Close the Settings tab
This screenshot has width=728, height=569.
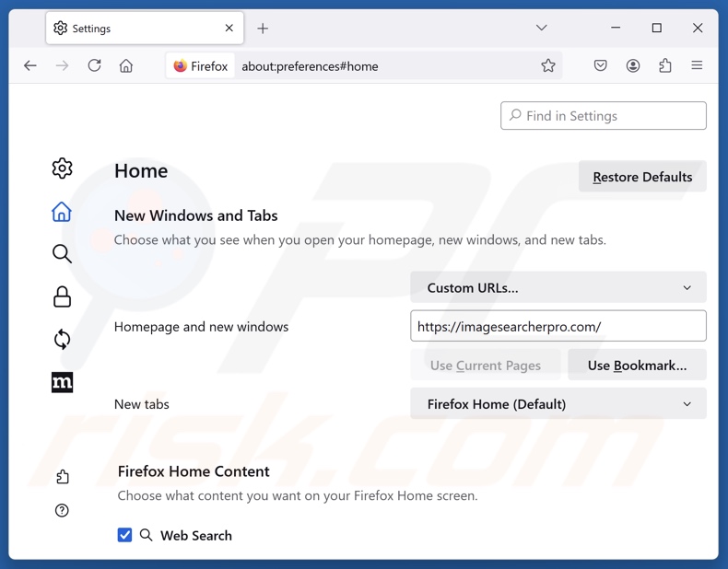tap(229, 29)
